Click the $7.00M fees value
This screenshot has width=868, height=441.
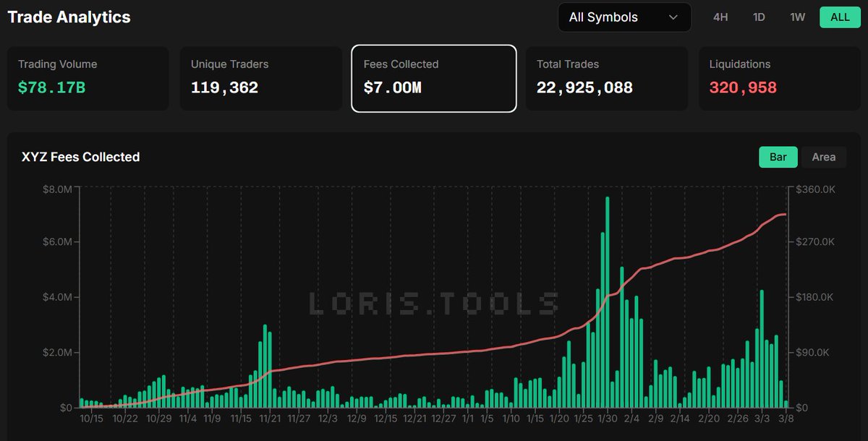[392, 88]
